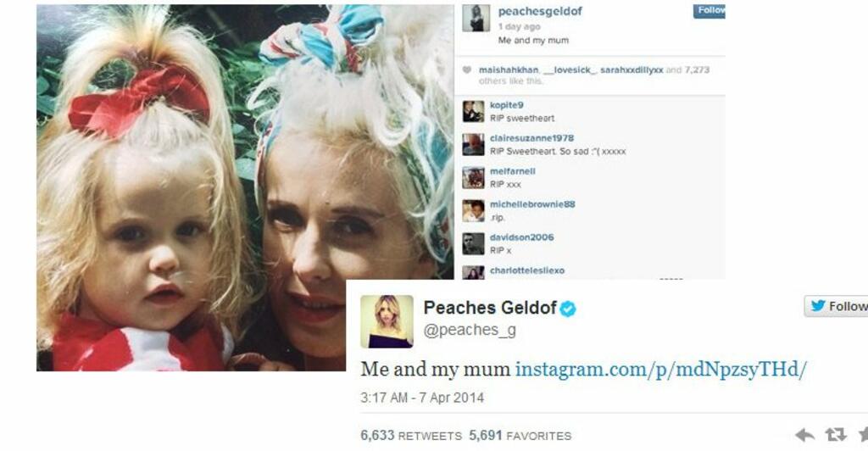Open michellebrownie88's commenter avatar
This screenshot has width=868, height=451.
point(473,211)
